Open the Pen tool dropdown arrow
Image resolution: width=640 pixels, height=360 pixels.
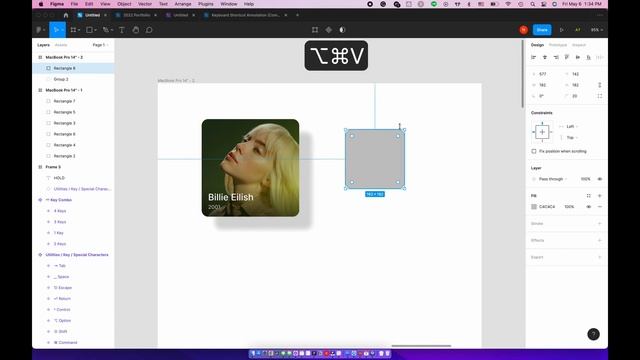pos(112,30)
